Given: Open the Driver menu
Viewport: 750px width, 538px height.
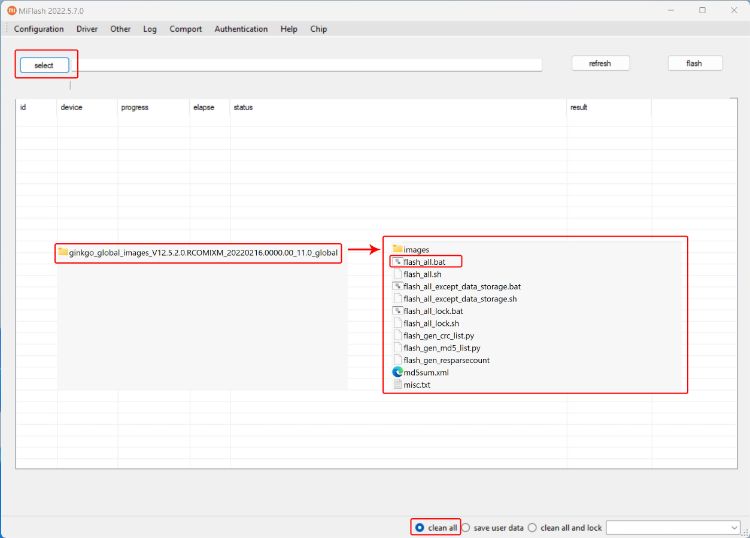Looking at the screenshot, I should (x=87, y=29).
